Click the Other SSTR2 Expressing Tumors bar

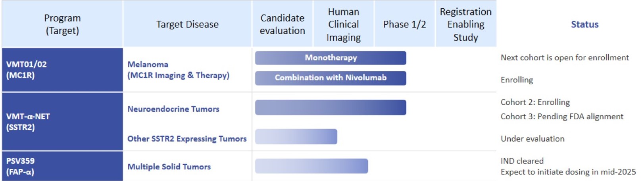coord(296,136)
